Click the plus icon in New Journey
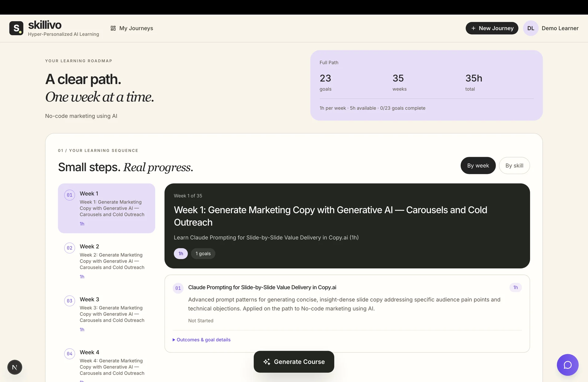Screen dimensions: 588x382 click(x=473, y=28)
